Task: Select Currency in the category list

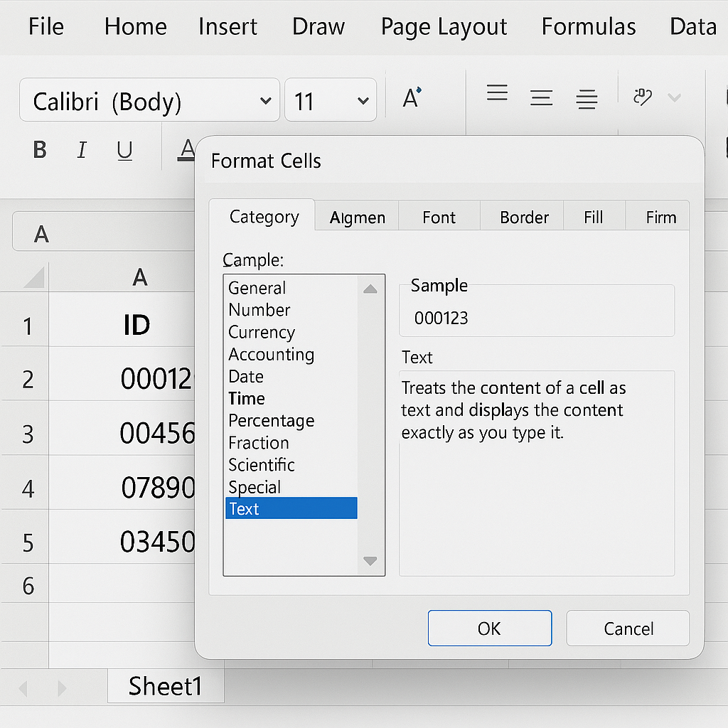Action: click(x=262, y=332)
